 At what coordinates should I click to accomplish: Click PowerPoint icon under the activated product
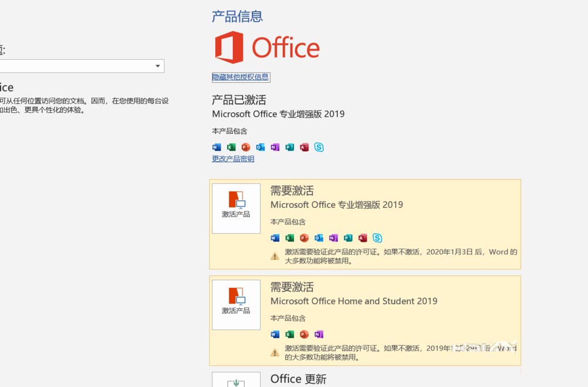coord(246,147)
